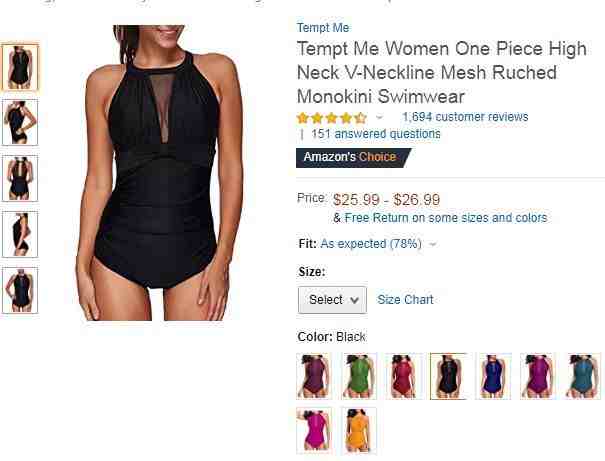Screen dimensions: 605x461
Task: Show the first front-view product thumbnail
Action: coord(20,67)
